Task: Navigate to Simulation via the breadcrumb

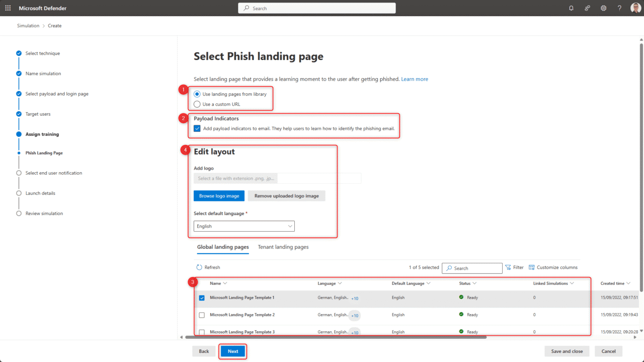Action: click(28, 25)
